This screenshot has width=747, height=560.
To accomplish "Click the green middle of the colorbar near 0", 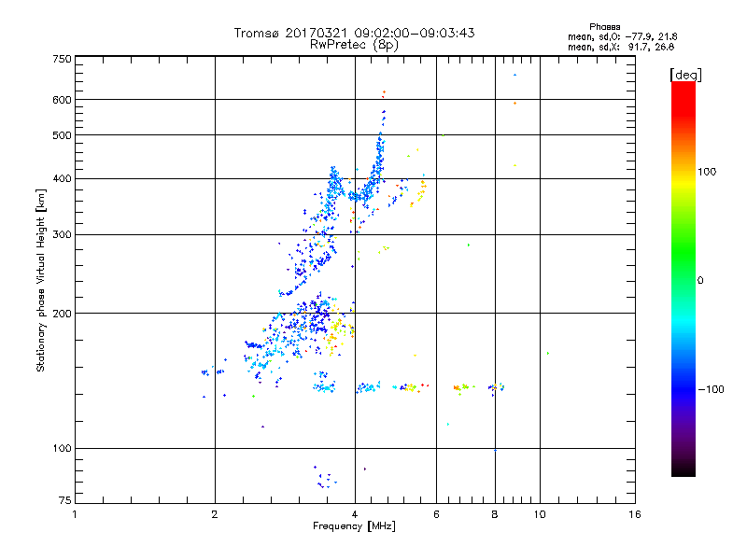I will [x=684, y=280].
